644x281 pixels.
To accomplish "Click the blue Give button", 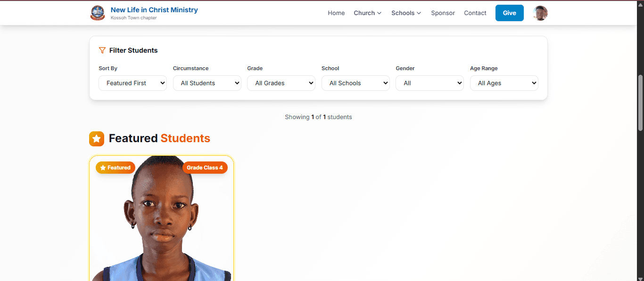I will (x=510, y=13).
